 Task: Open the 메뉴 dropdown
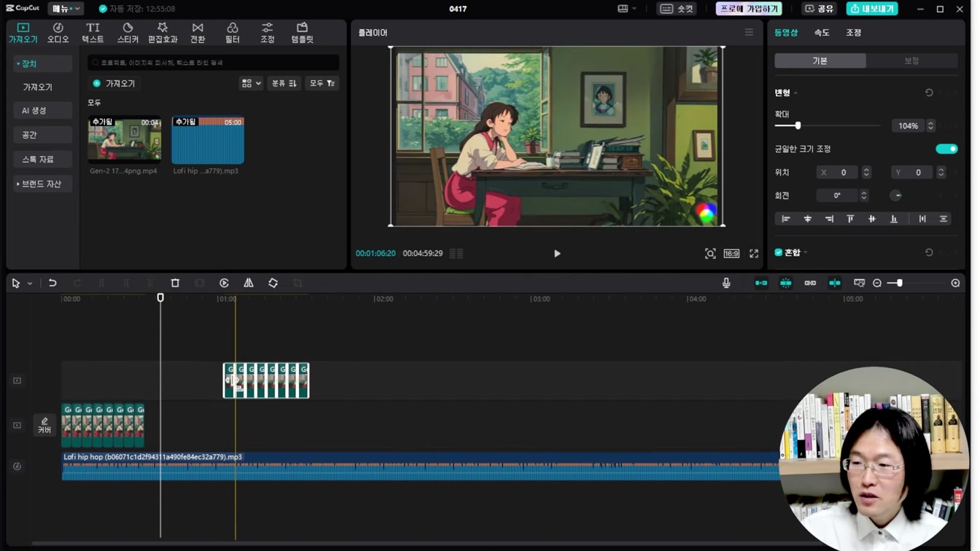point(66,9)
